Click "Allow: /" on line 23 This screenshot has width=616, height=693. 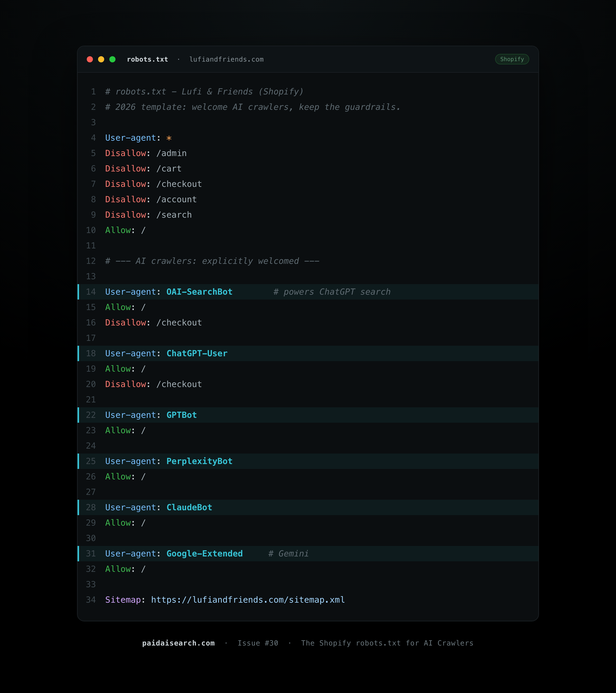pos(126,431)
